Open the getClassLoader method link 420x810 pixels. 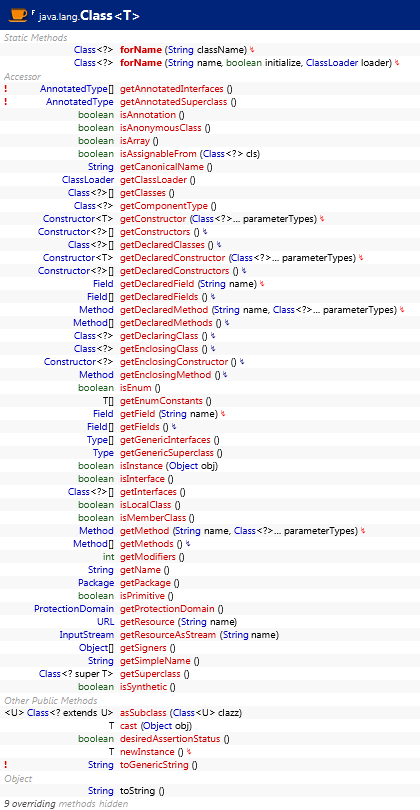click(153, 180)
